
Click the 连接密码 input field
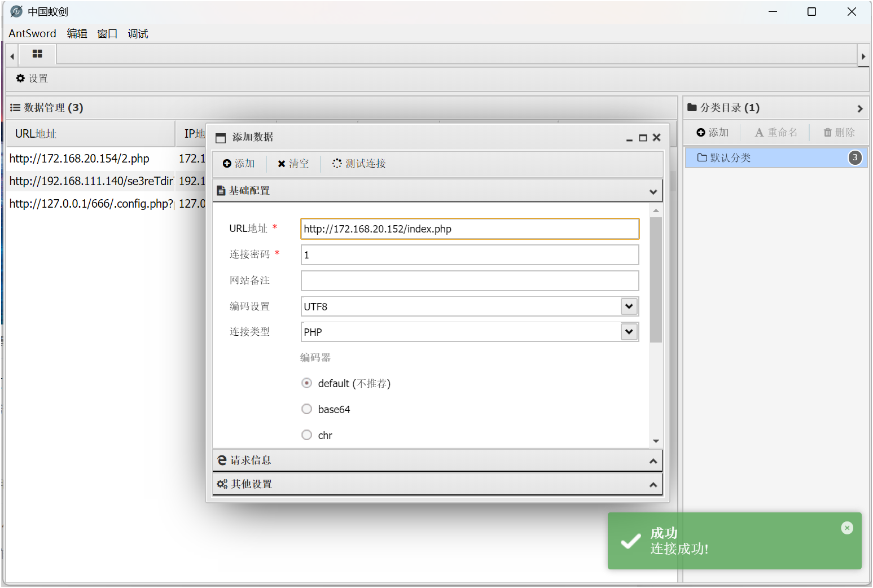click(x=470, y=255)
